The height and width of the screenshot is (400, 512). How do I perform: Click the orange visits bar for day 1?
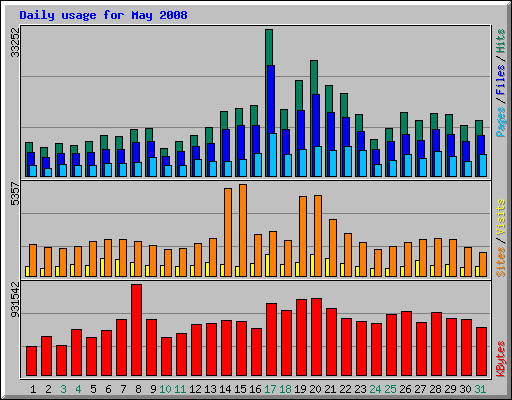click(33, 260)
